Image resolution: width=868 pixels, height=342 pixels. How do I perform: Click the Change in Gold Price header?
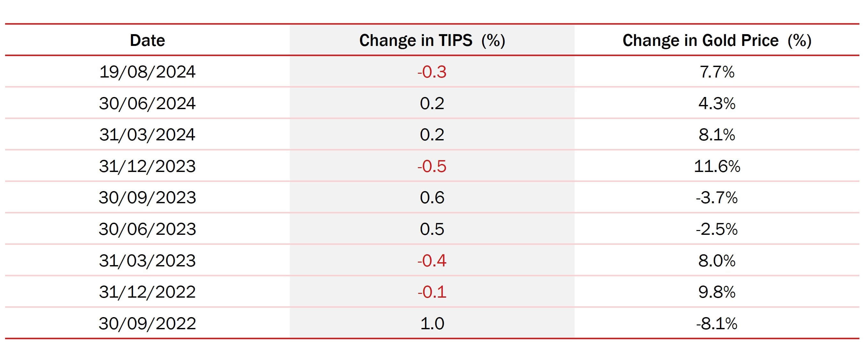(717, 41)
